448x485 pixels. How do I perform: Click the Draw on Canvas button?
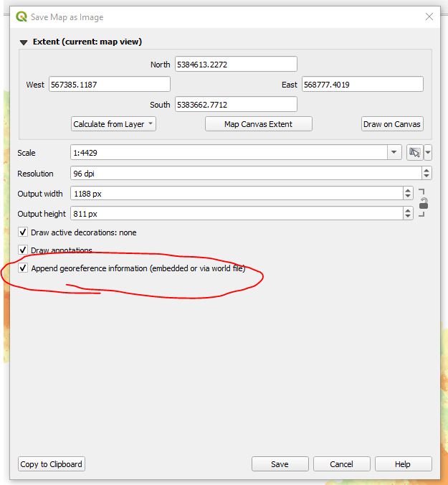point(392,124)
